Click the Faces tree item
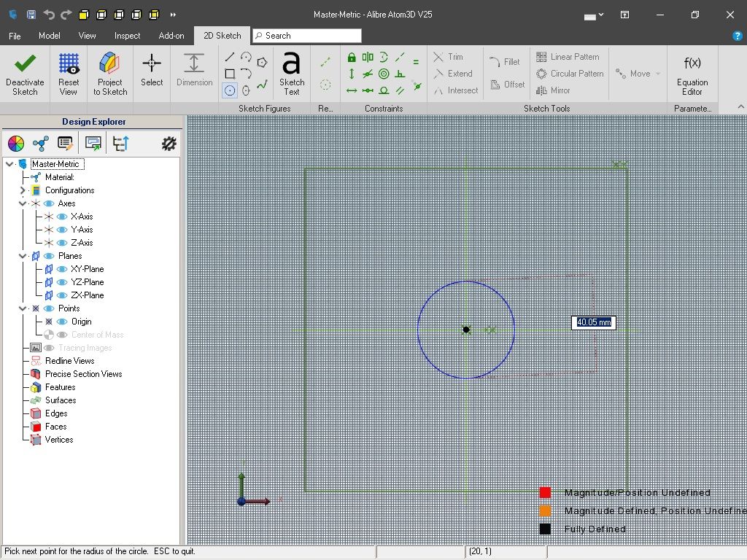 coord(56,427)
